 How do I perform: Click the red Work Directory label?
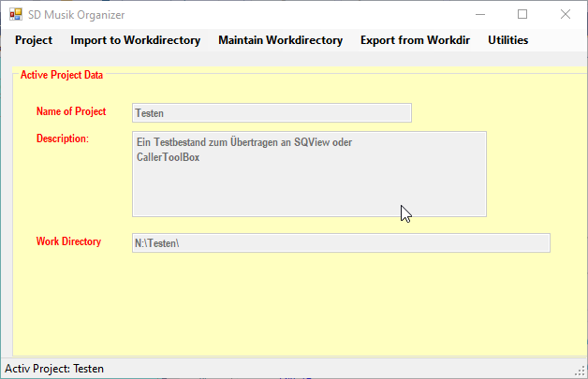68,241
